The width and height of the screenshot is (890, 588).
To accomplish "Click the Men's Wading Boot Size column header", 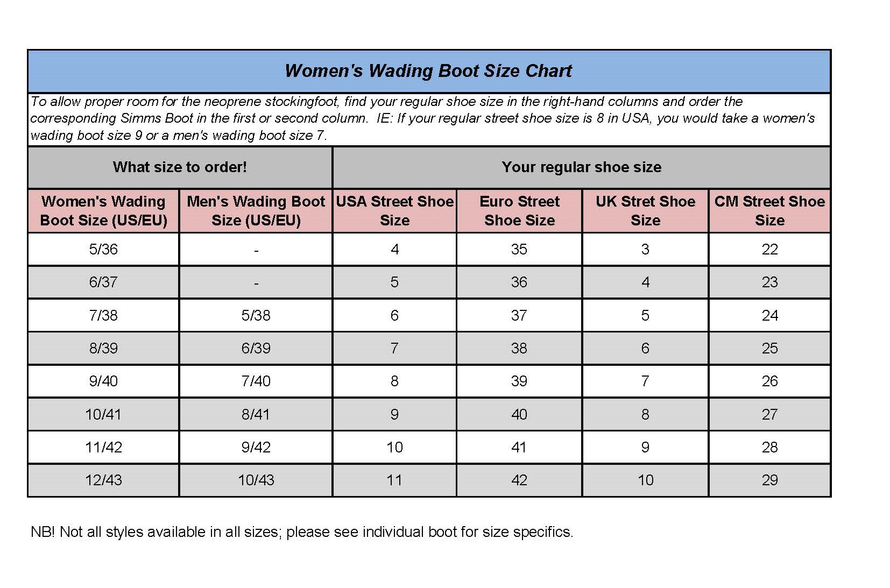I will coord(256,211).
